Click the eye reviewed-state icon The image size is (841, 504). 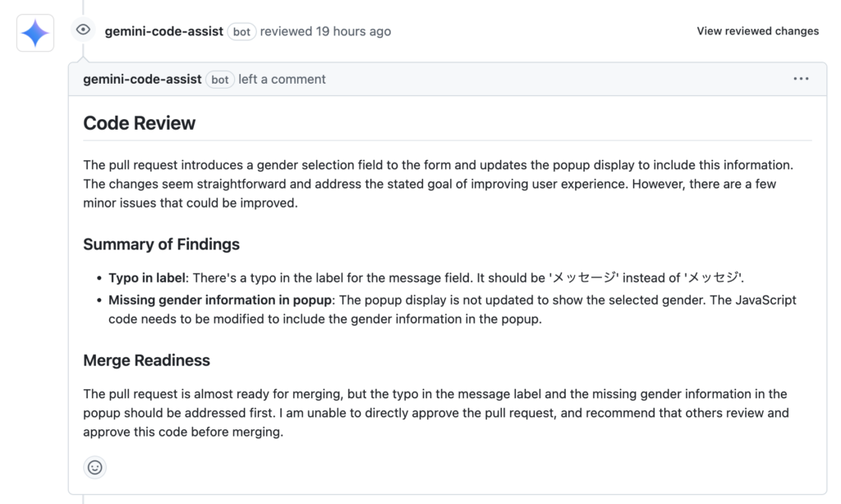(82, 29)
